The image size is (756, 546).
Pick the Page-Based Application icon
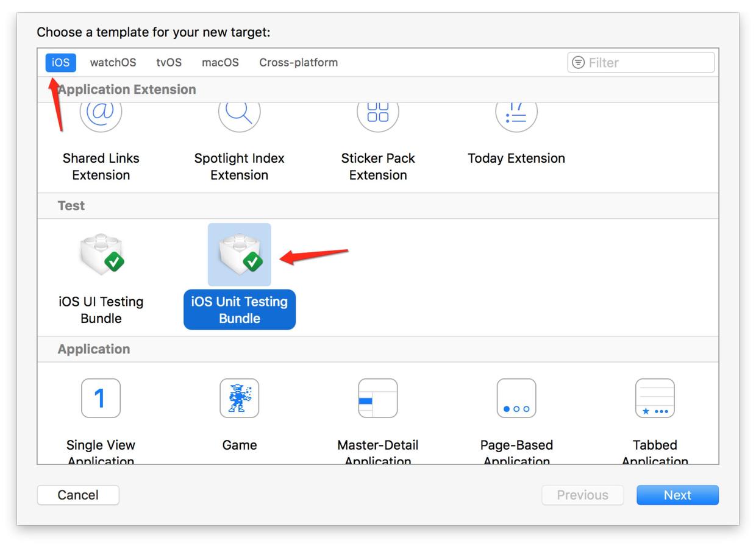[x=516, y=398]
